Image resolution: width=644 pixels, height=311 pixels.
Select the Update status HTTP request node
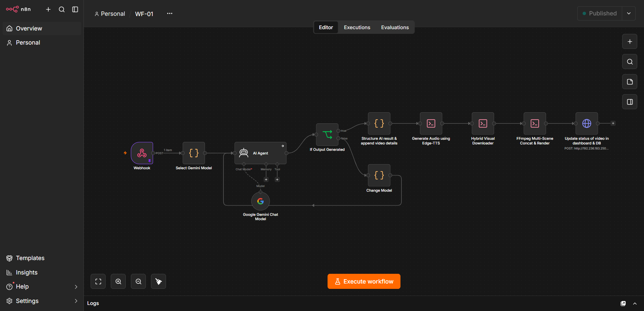[x=587, y=123]
